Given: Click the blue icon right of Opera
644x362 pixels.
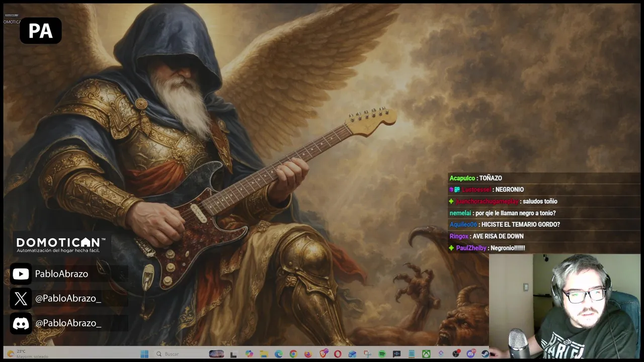Looking at the screenshot, I should (352, 354).
